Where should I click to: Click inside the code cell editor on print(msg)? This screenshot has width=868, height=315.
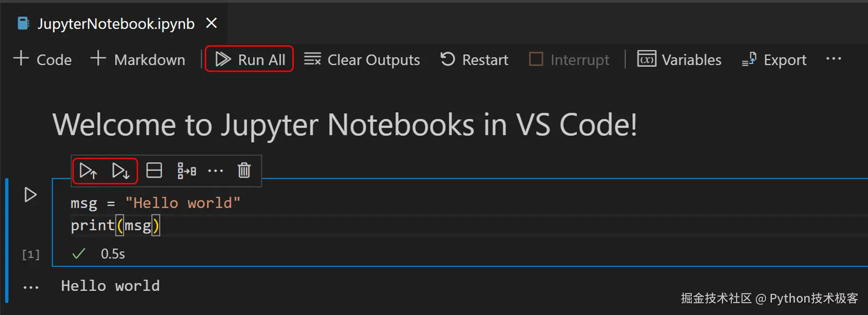coord(115,225)
